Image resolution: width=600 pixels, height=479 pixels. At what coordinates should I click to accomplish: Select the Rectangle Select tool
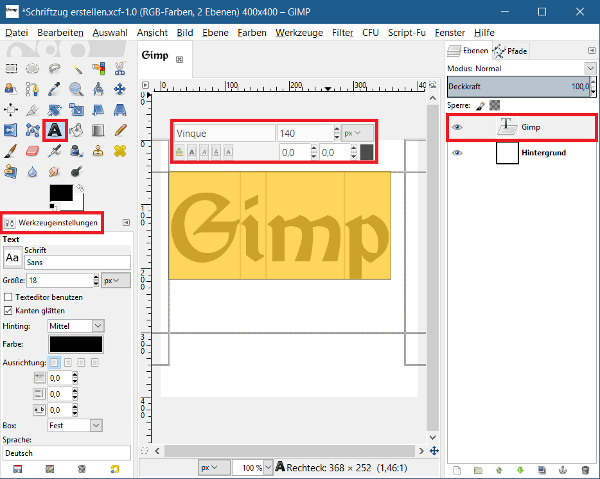(x=11, y=69)
